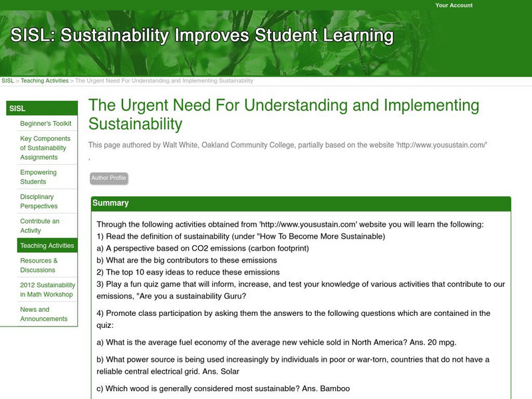This screenshot has height=399, width=532.
Task: Click the author byline text
Action: tap(288, 144)
